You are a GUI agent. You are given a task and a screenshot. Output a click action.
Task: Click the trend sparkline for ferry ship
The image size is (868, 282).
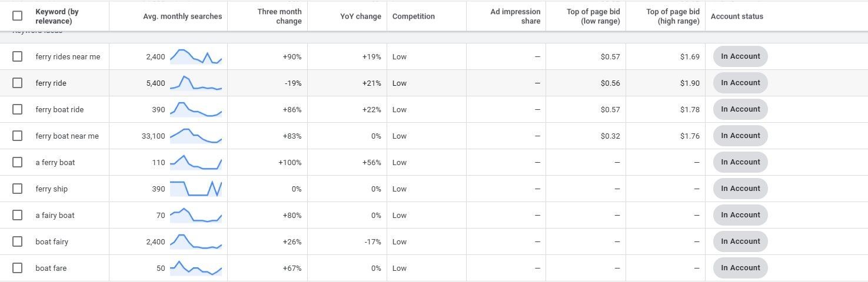coord(196,189)
